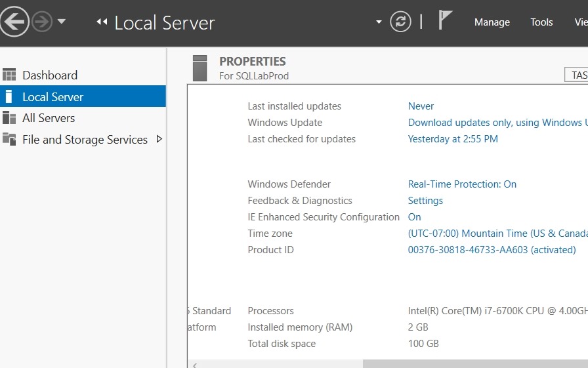Click the Local Server sidebar icon
The height and width of the screenshot is (368, 588).
point(9,97)
